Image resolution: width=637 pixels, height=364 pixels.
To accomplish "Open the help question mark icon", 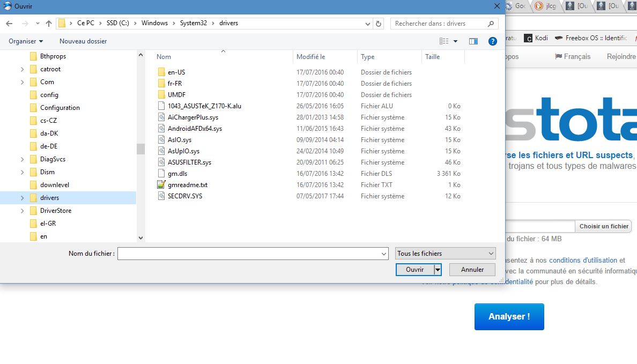I will click(492, 41).
